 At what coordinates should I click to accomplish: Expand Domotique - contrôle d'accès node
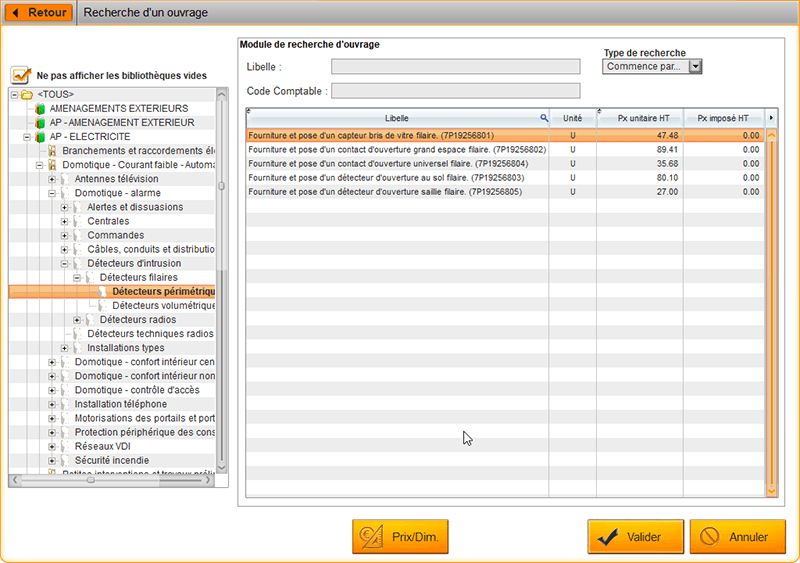point(52,390)
